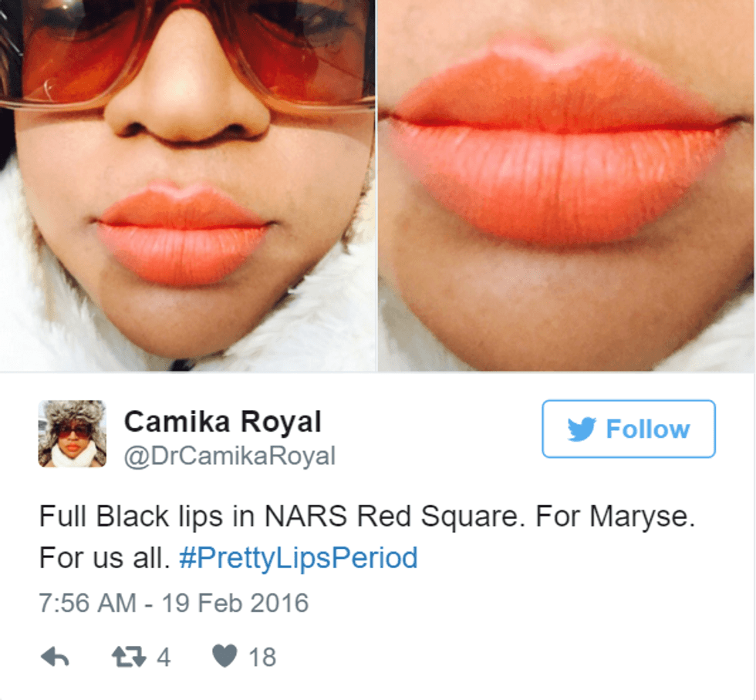Open the #PrettyLipsPeriod hashtag

(298, 558)
